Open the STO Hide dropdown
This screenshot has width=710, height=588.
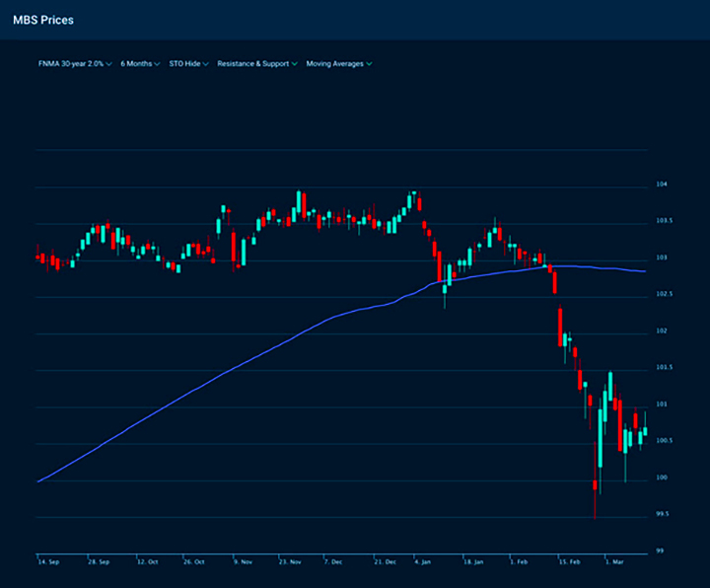tap(188, 63)
